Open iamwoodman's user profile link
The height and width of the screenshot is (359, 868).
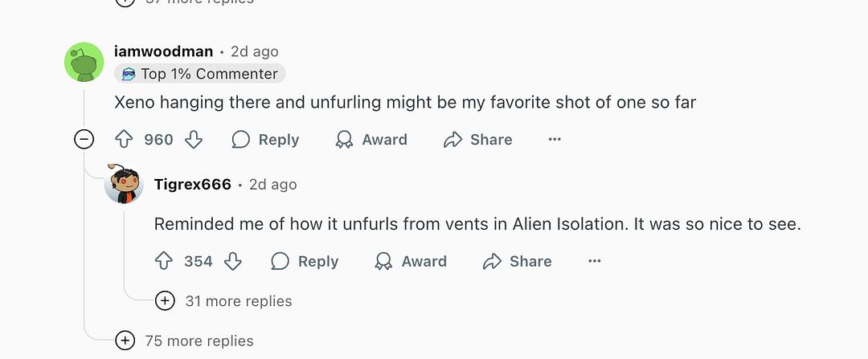[164, 51]
